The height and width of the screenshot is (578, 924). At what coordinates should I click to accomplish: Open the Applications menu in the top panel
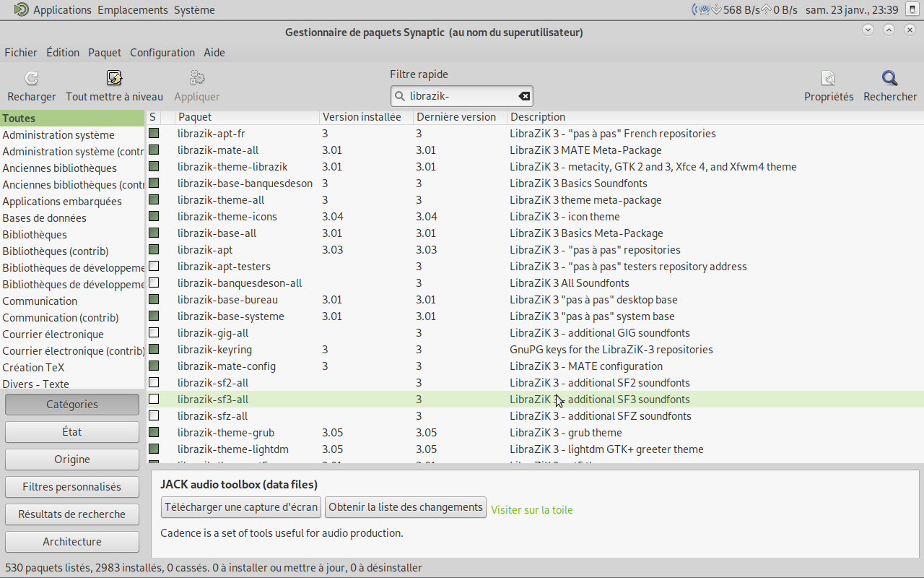(x=62, y=9)
